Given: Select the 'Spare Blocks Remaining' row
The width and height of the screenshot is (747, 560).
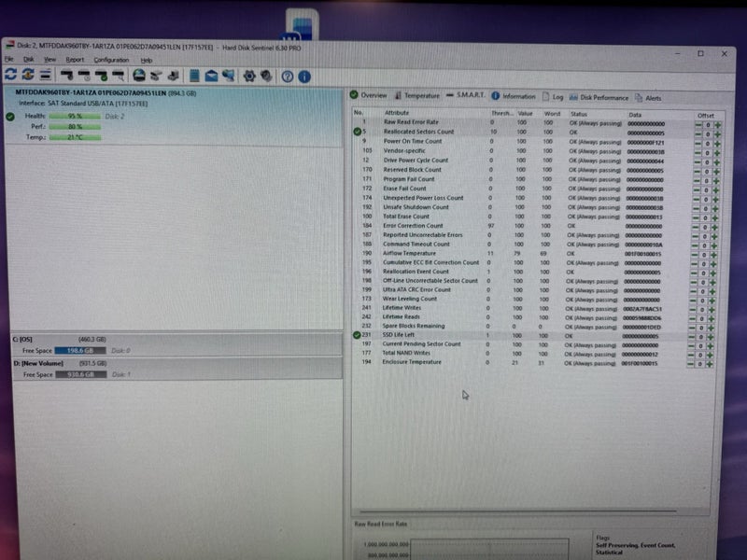Looking at the screenshot, I should tap(530, 326).
